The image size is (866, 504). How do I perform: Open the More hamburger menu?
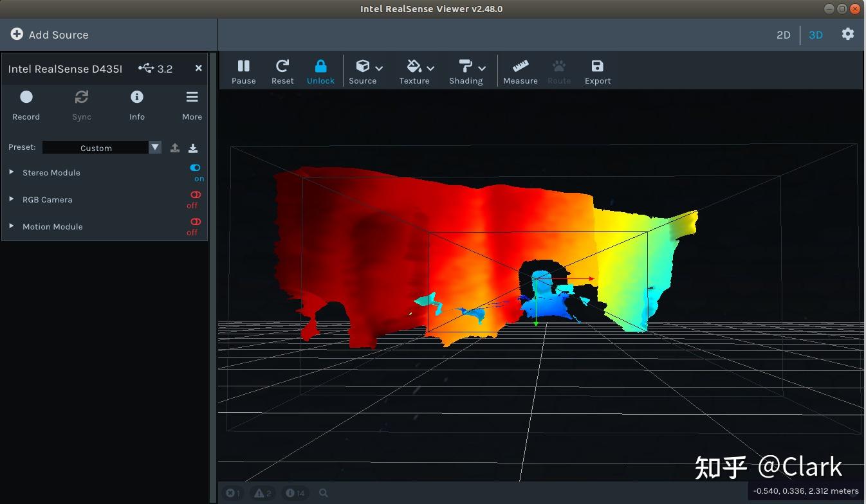tap(192, 104)
